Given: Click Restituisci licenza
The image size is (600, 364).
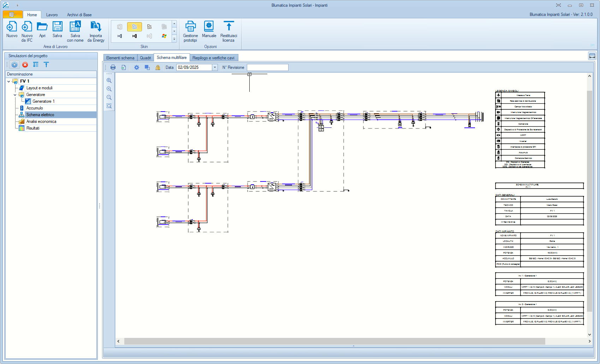Looking at the screenshot, I should (228, 31).
